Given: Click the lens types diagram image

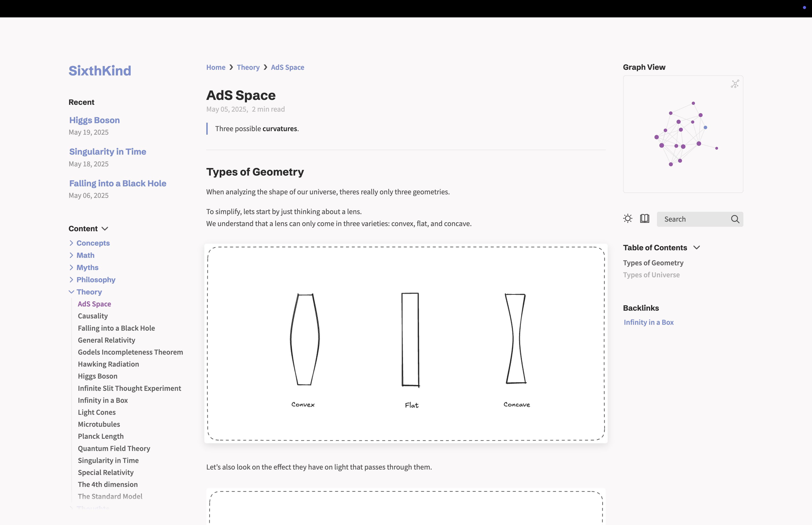Looking at the screenshot, I should 406,343.
